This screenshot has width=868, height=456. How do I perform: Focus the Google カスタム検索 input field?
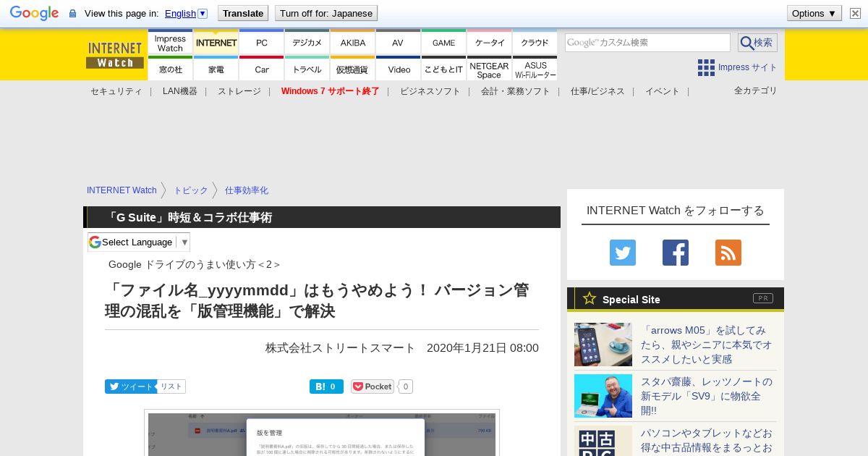(647, 43)
